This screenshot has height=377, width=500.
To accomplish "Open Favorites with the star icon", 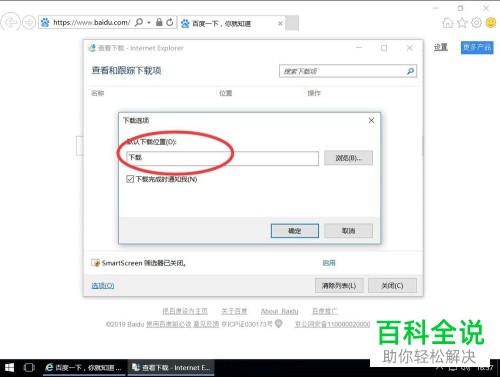I will pyautogui.click(x=462, y=23).
